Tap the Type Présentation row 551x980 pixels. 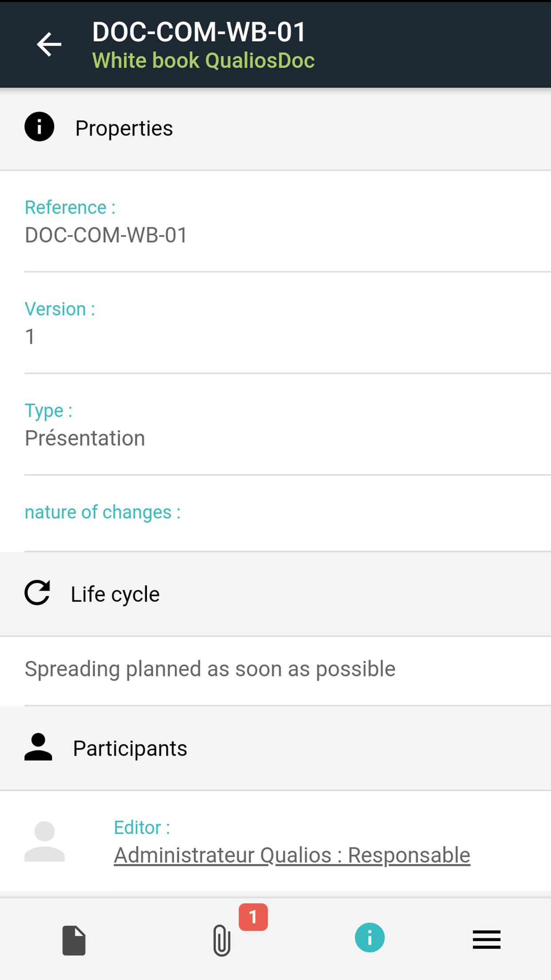(x=275, y=425)
